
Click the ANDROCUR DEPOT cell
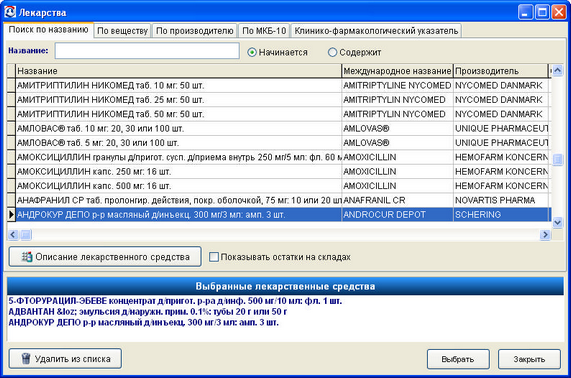coord(397,214)
